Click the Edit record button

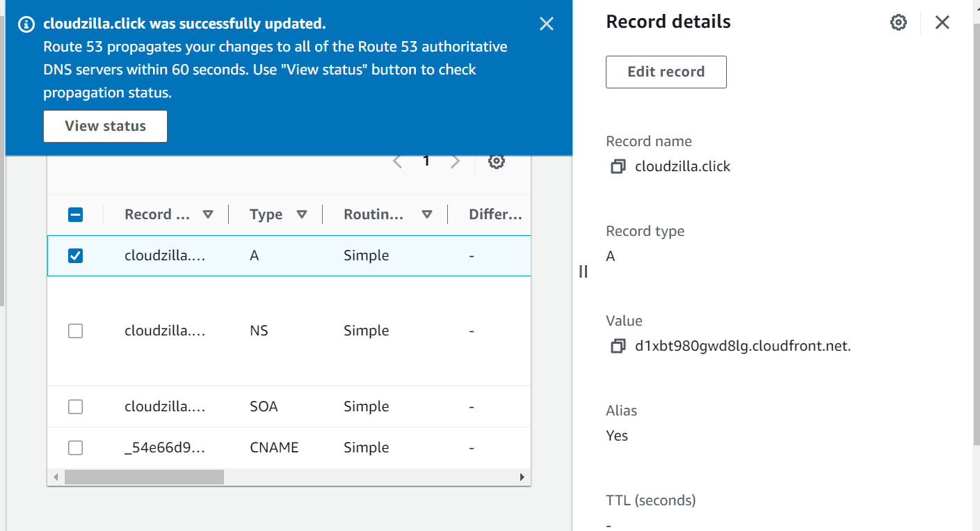click(x=666, y=72)
